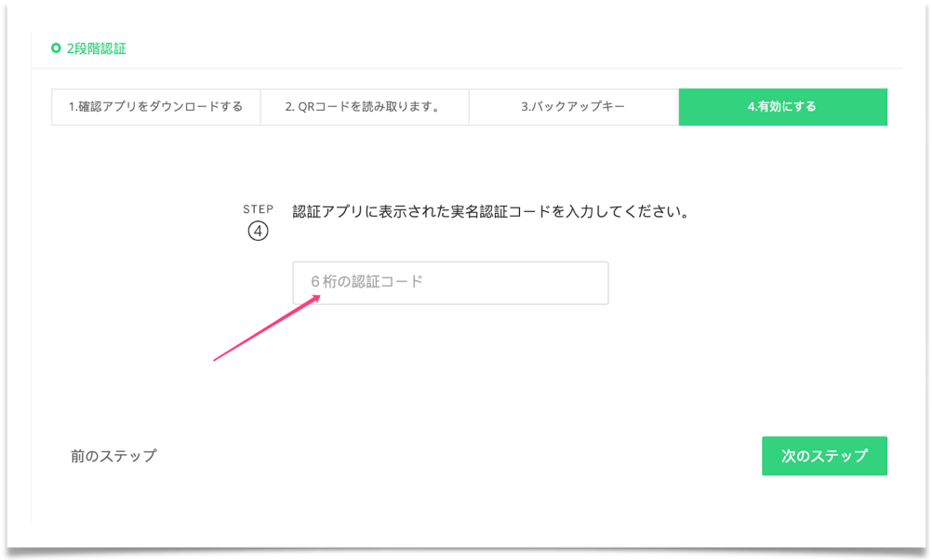Click the tip of the pink arrow
Image resolution: width=932 pixels, height=560 pixels.
(319, 298)
